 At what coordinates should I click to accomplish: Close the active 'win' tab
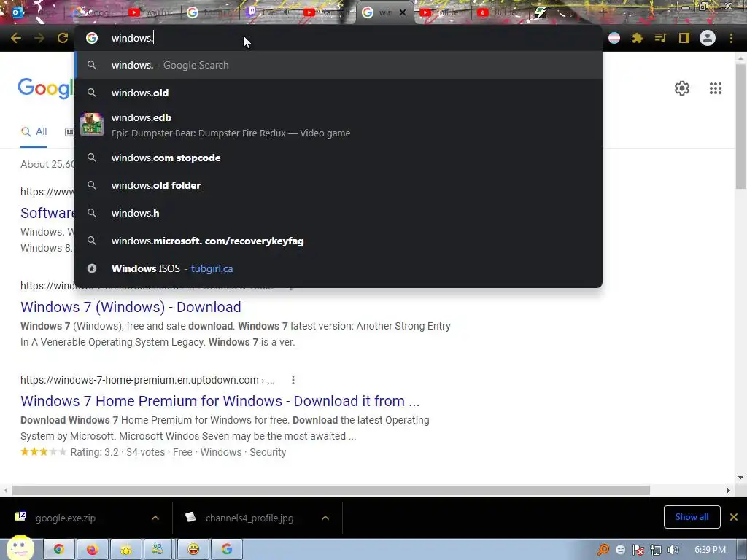pyautogui.click(x=403, y=12)
